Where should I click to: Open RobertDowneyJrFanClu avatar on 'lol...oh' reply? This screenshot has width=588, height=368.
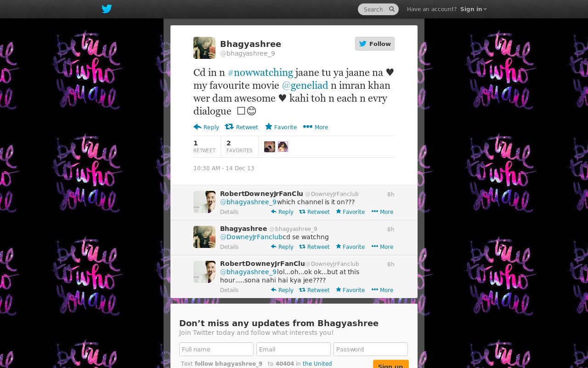click(204, 272)
